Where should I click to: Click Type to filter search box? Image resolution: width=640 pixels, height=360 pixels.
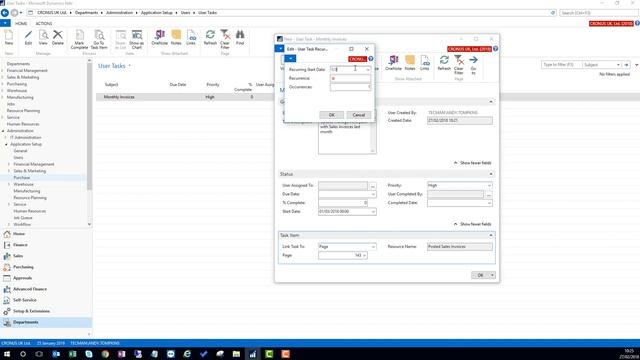[x=561, y=65]
